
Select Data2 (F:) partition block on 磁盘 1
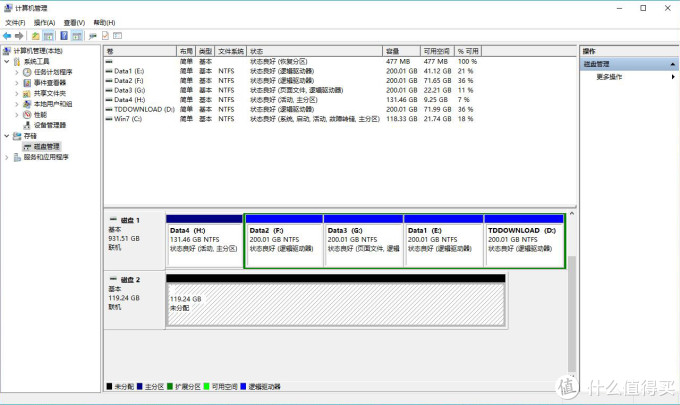[284, 241]
